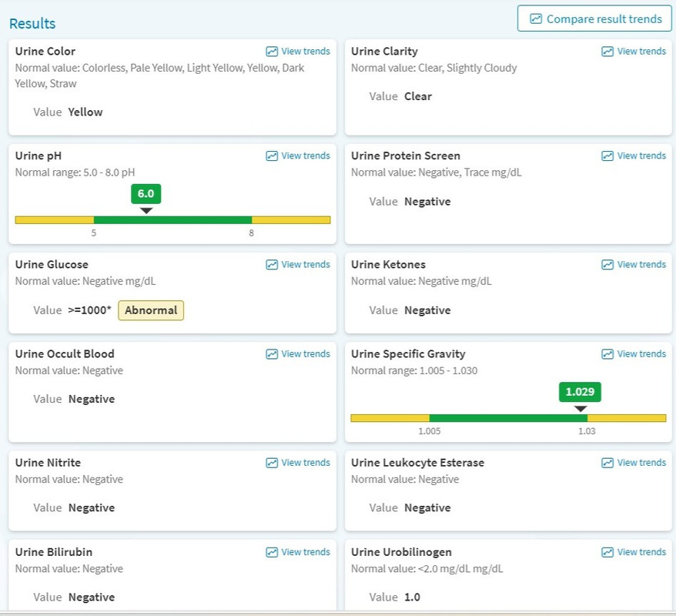Open the trends chart icon for Urine Protein Screen
Screen dimensions: 676x616
pos(607,156)
